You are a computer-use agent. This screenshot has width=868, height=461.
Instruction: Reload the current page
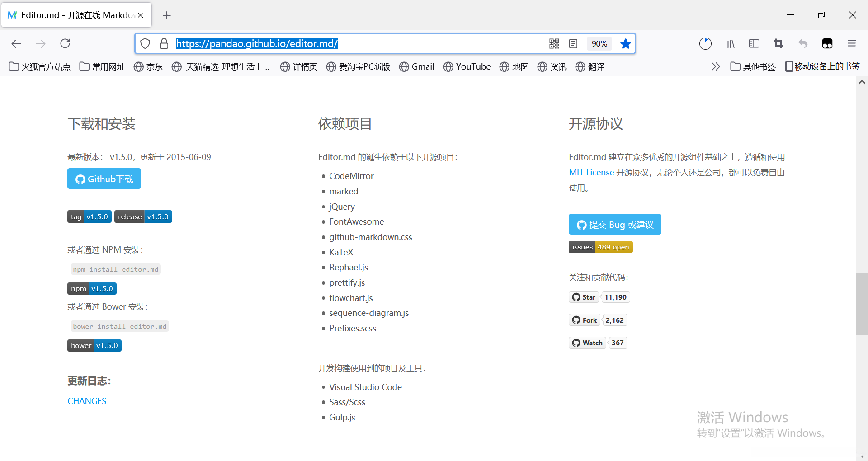coord(65,43)
